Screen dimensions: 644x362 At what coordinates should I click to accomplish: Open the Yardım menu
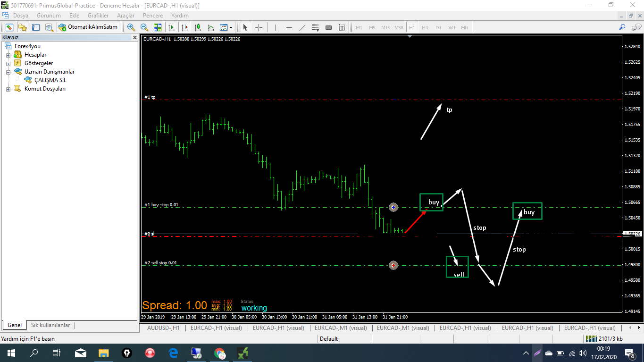tap(180, 16)
